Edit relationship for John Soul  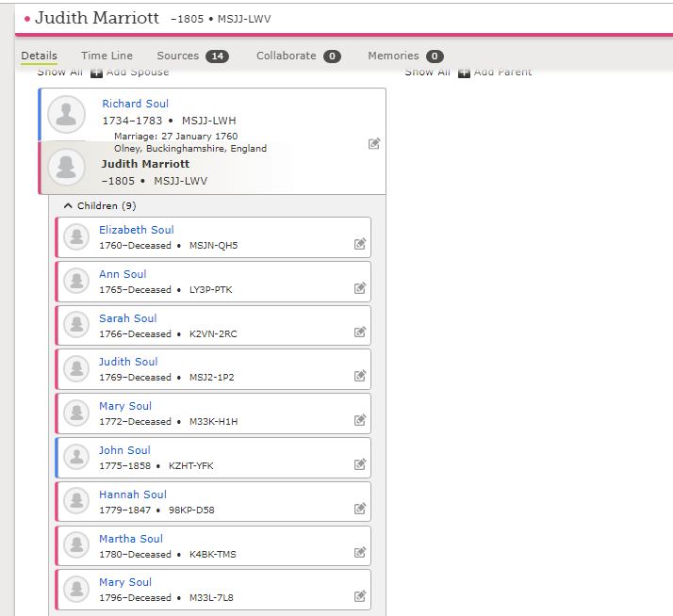(360, 463)
